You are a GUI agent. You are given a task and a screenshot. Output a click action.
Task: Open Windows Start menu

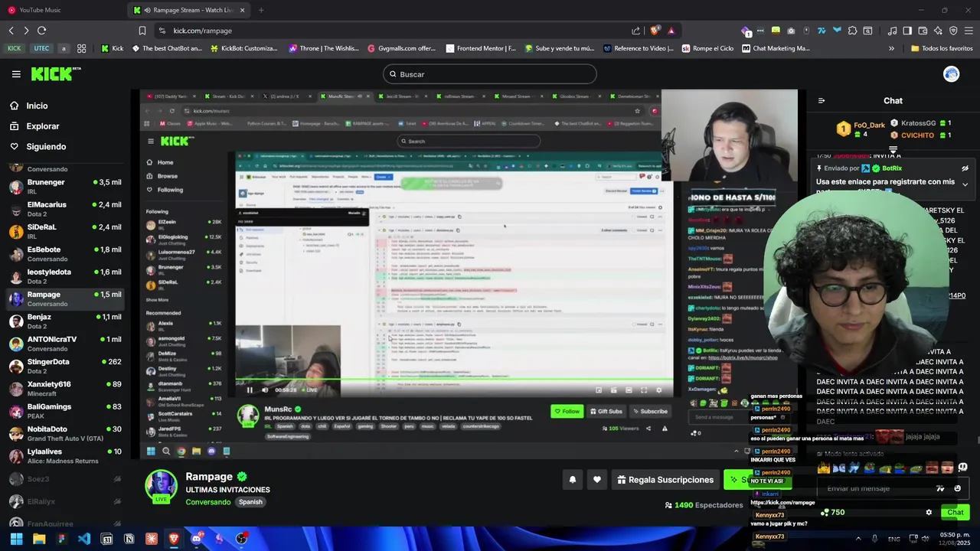tap(16, 539)
